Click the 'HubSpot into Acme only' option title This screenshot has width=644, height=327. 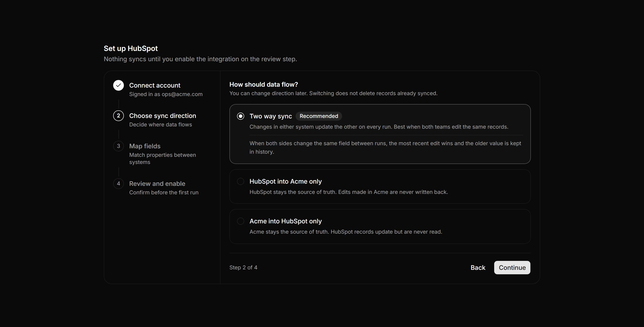(286, 181)
